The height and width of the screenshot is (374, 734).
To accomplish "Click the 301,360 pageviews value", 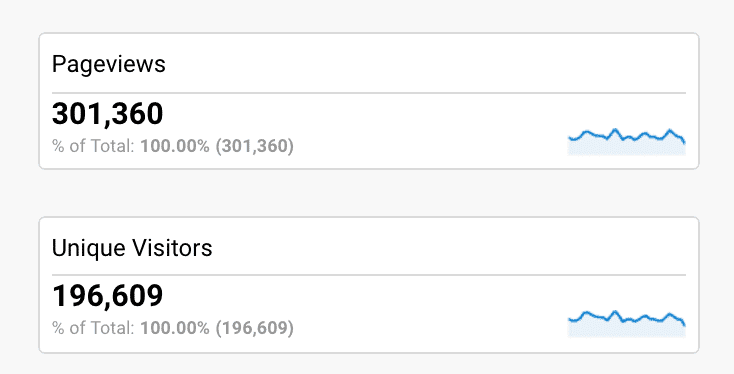I will click(x=108, y=114).
